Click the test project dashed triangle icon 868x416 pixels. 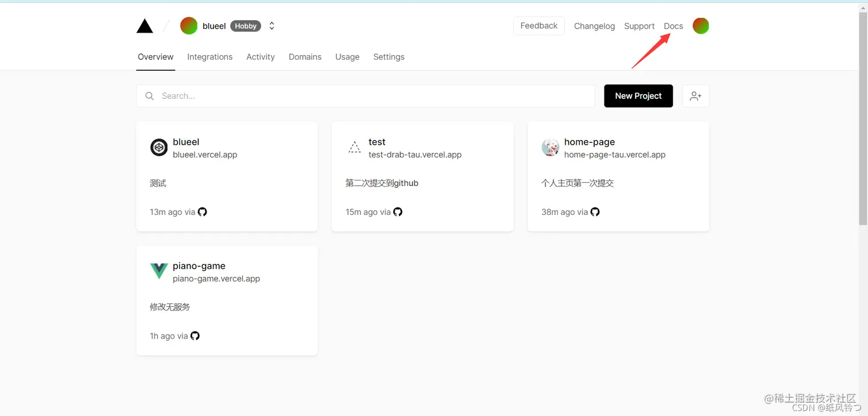pos(354,148)
